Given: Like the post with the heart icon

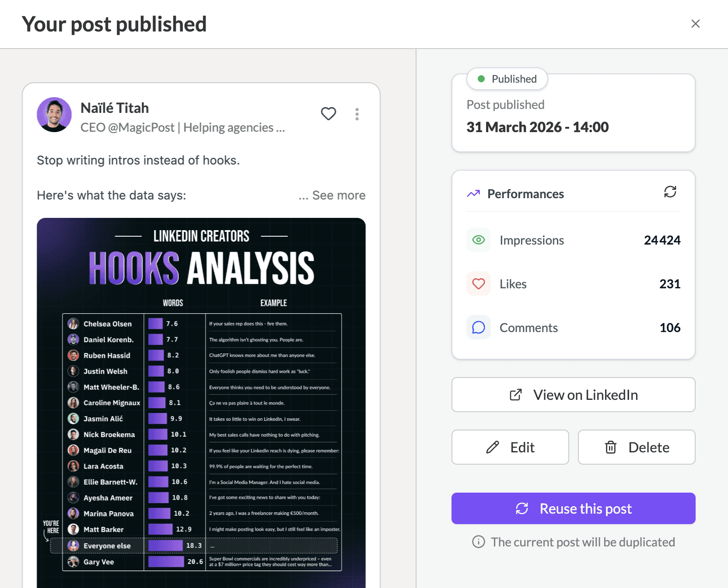Looking at the screenshot, I should coord(329,114).
